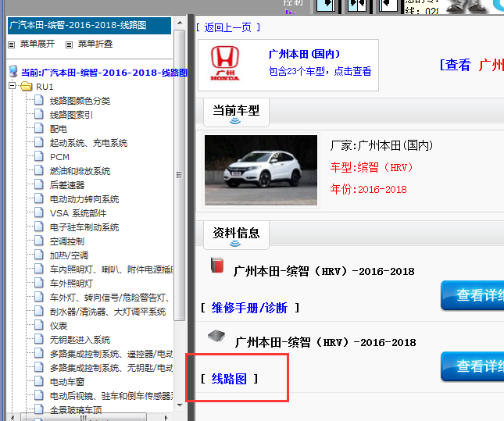The height and width of the screenshot is (421, 504).
Task: Select 空调控制 entry
Action: pyautogui.click(x=67, y=241)
